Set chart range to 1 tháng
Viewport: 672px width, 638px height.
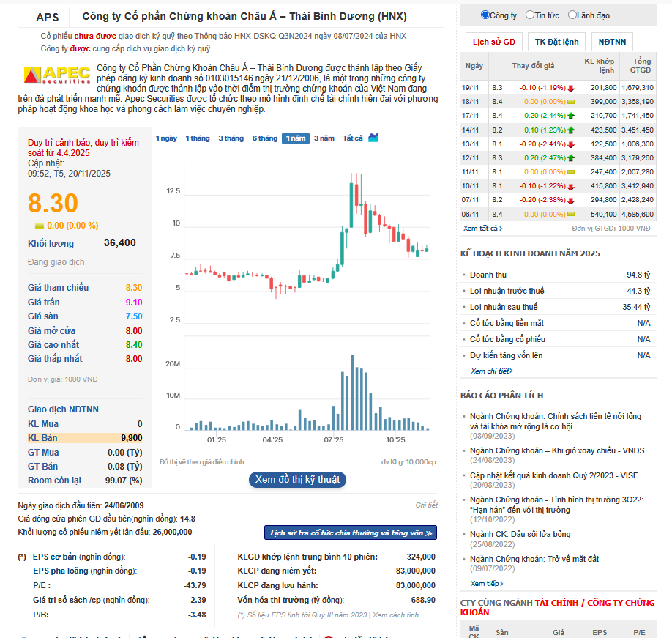[198, 138]
